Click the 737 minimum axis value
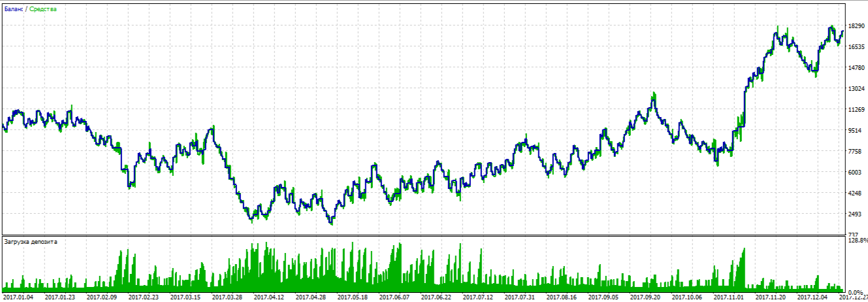This screenshot has height=302, width=868. point(853,235)
